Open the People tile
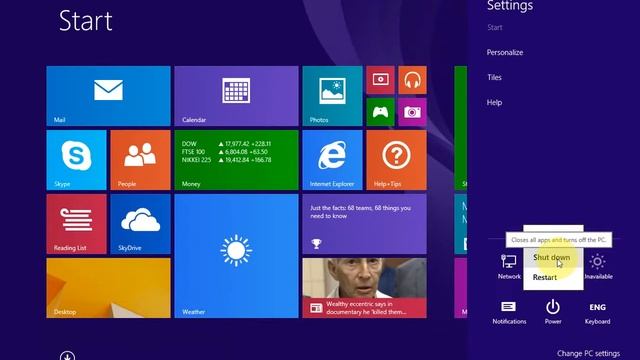This screenshot has width=640, height=360. click(140, 160)
